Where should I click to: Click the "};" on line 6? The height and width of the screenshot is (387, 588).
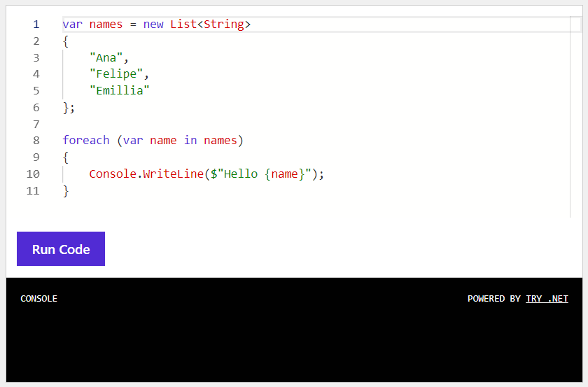pyautogui.click(x=69, y=108)
